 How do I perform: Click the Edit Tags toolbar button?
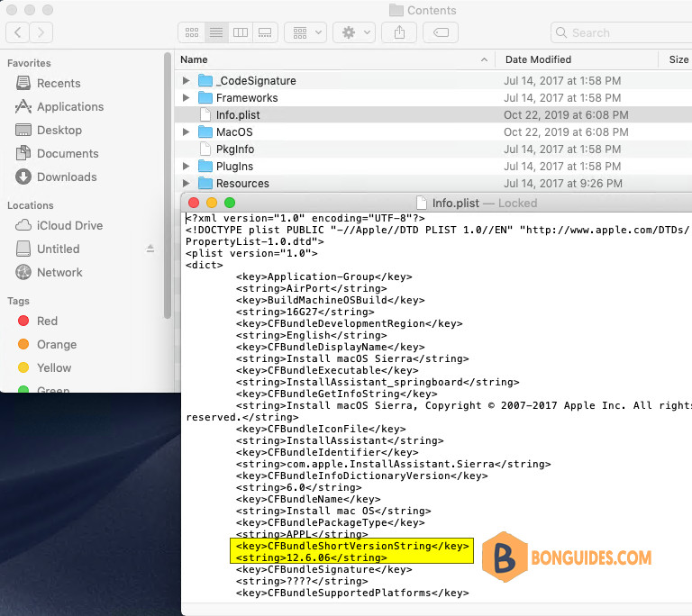441,32
